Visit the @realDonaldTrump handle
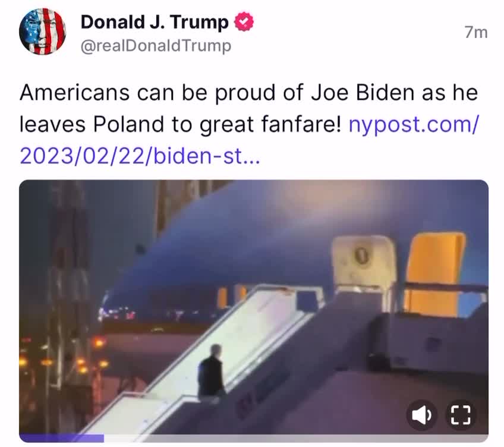Viewport: 504px width, 447px height. tap(156, 46)
